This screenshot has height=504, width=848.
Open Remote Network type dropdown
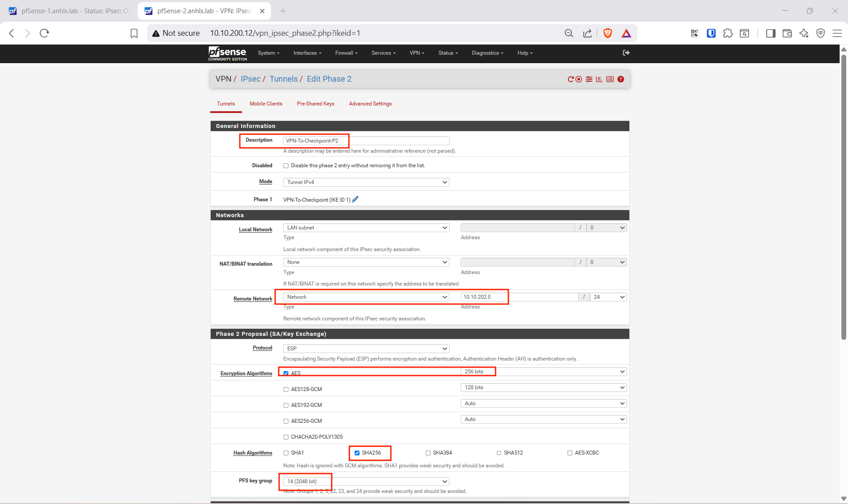tap(366, 297)
